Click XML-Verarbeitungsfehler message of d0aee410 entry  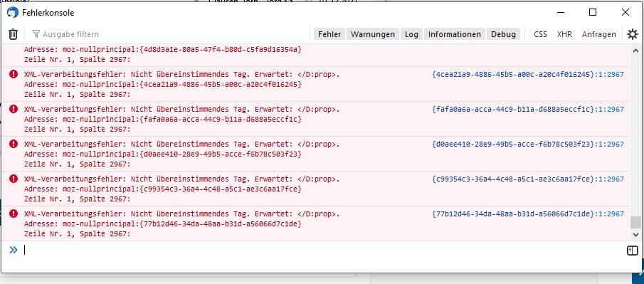click(x=182, y=144)
